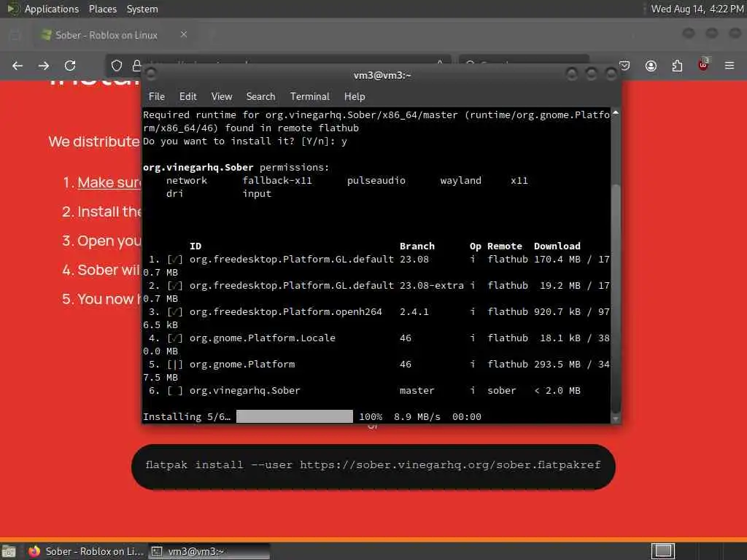The width and height of the screenshot is (747, 560).
Task: Reload the Sober web page
Action: [70, 66]
